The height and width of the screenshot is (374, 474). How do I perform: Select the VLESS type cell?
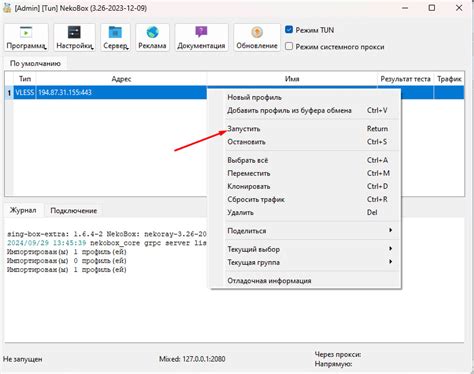pyautogui.click(x=25, y=92)
